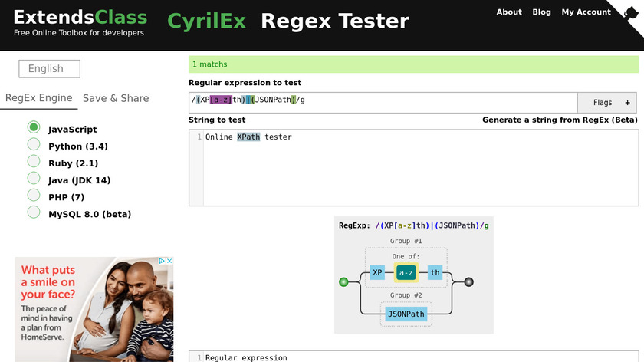Generate a string from RegEx (Beta)
Screen dimensions: 644x362
coord(560,120)
